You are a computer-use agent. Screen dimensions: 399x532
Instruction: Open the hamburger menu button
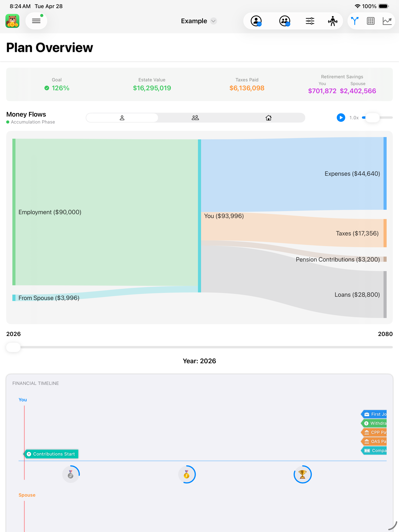(36, 21)
